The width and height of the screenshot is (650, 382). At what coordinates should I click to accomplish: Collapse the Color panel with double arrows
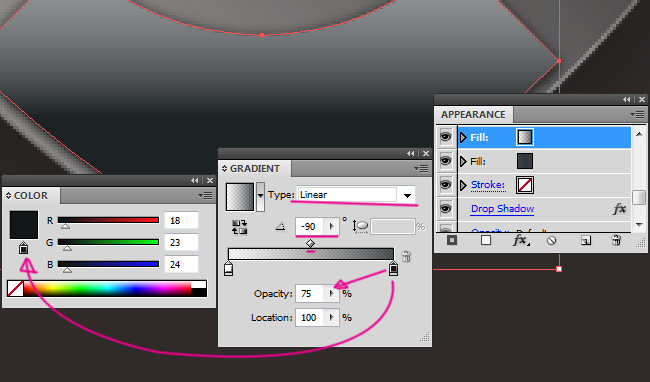tap(194, 180)
